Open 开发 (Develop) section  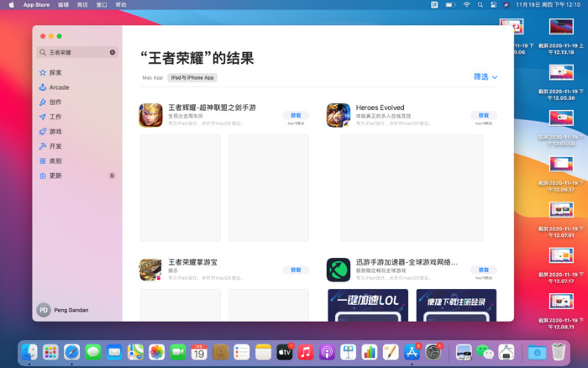point(55,146)
